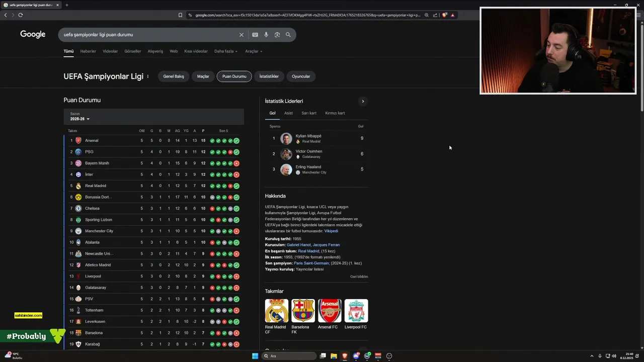Click the Geri bildirim link

point(359,277)
